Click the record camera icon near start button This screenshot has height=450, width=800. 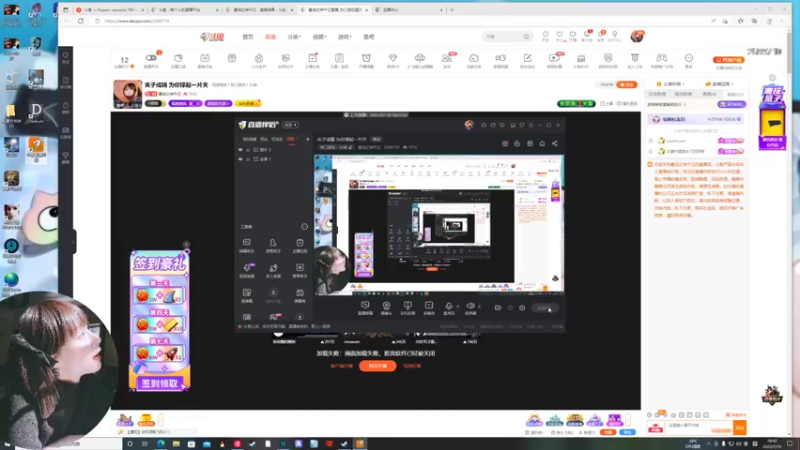click(x=497, y=308)
